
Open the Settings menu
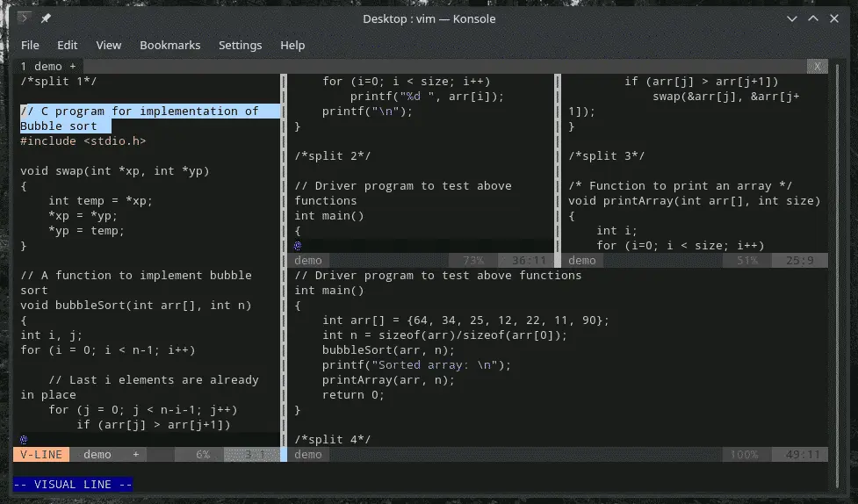241,46
